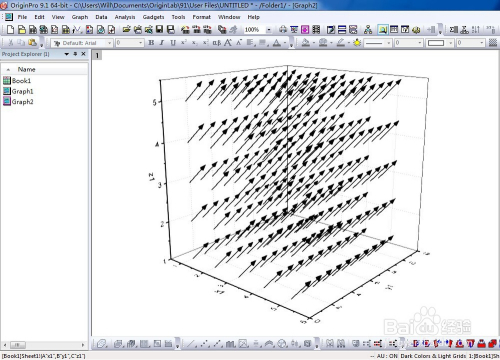
Task: Open the Gadgets menu
Action: click(153, 17)
